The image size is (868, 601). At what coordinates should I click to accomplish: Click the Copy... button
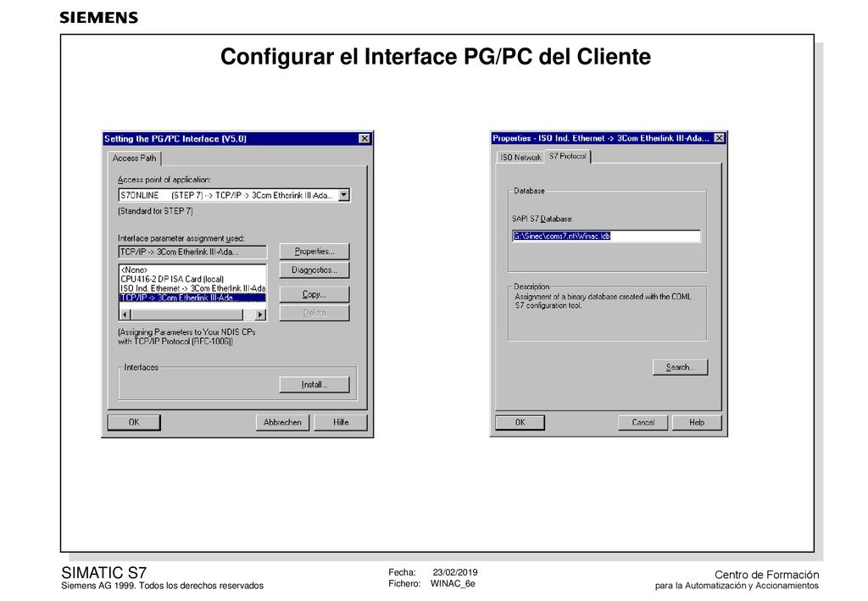pos(314,294)
